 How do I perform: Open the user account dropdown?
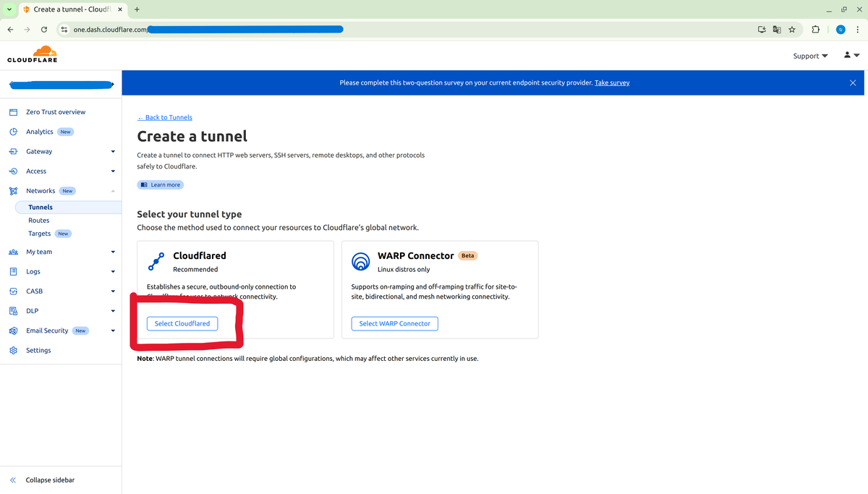point(851,55)
